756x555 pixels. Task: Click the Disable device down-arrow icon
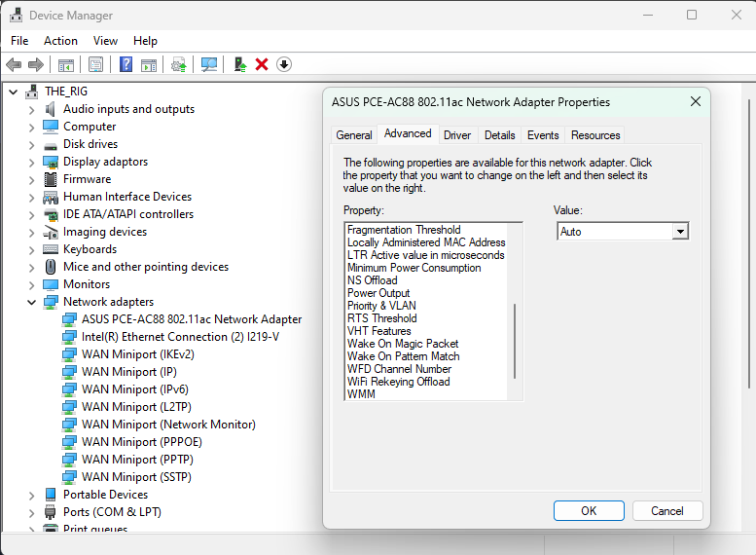point(284,64)
